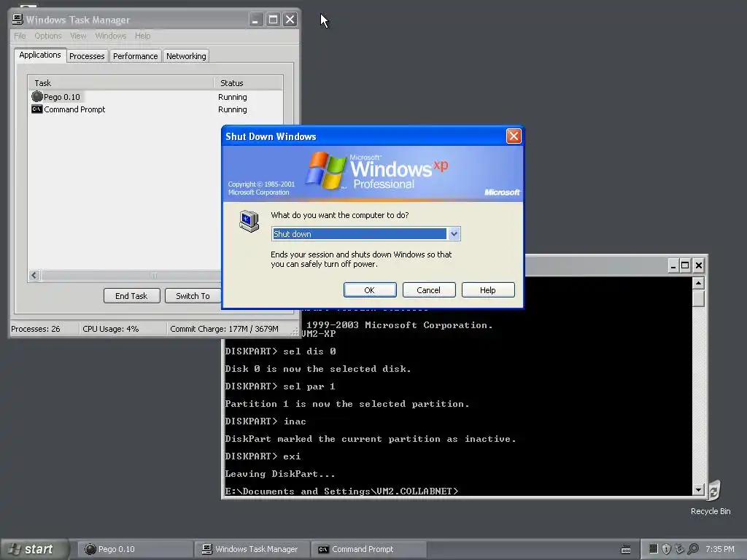This screenshot has width=747, height=560.
Task: Open File menu in Task Manager
Action: pyautogui.click(x=20, y=36)
